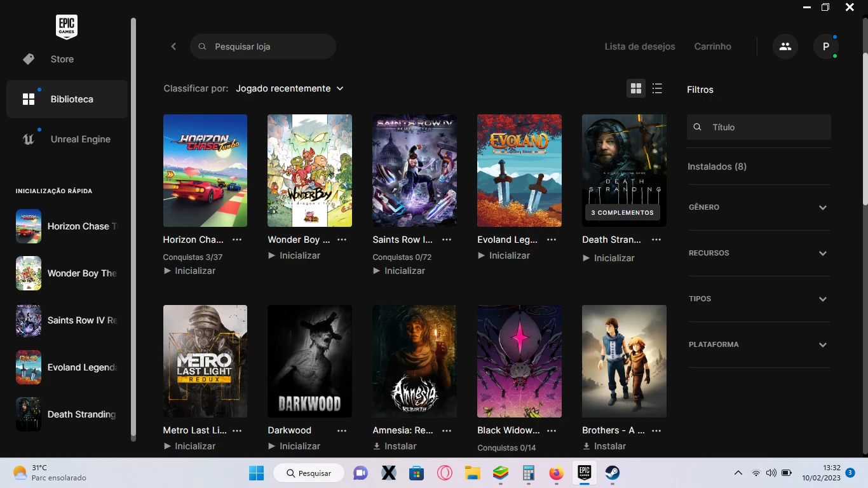Open options menu for Metro Last Light
The image size is (868, 488).
click(x=237, y=430)
